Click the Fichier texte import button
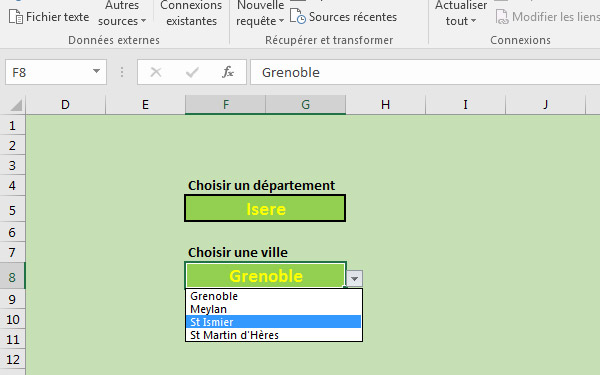This screenshot has height=375, width=600. pyautogui.click(x=49, y=17)
